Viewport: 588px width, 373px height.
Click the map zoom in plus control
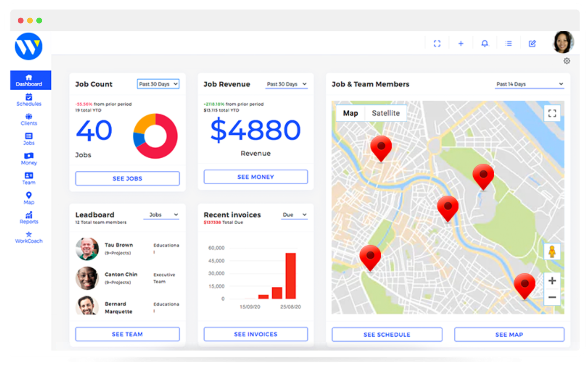(x=552, y=281)
